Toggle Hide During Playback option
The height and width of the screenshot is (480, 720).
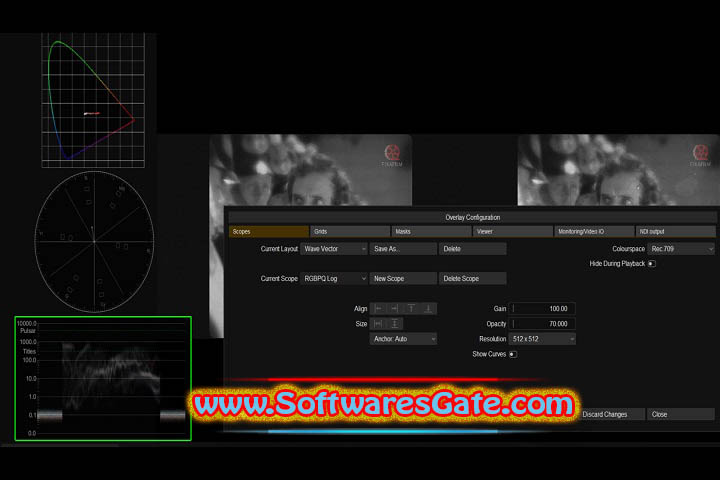652,264
